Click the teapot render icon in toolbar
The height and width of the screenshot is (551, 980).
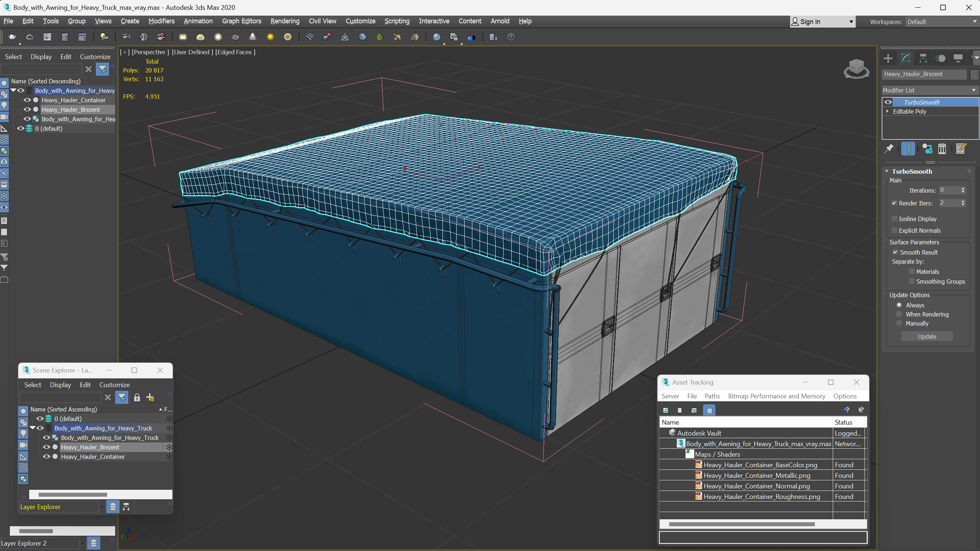[12, 37]
